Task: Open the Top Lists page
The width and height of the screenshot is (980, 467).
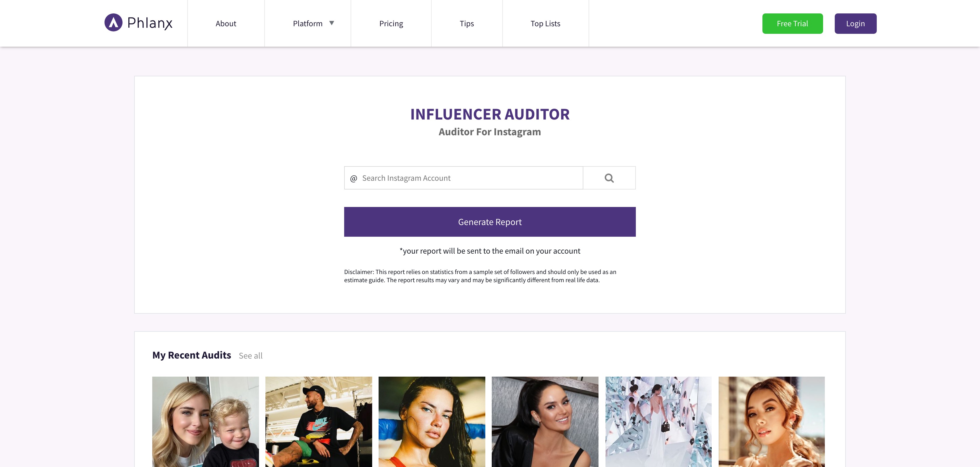Action: point(545,24)
